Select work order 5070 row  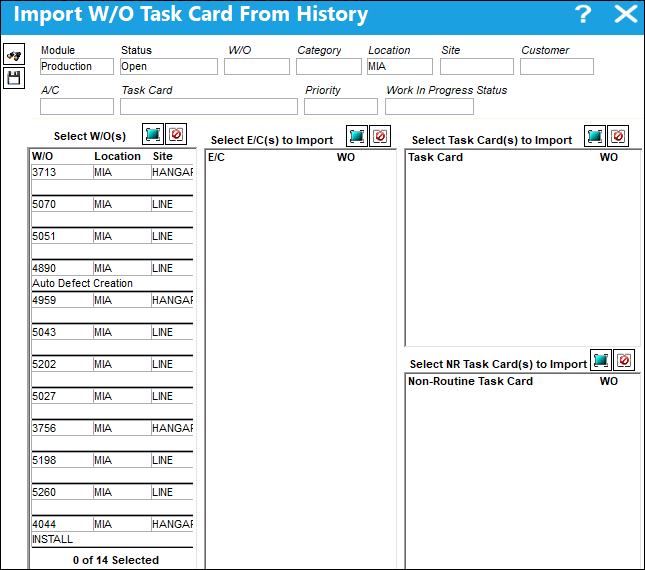tap(112, 204)
